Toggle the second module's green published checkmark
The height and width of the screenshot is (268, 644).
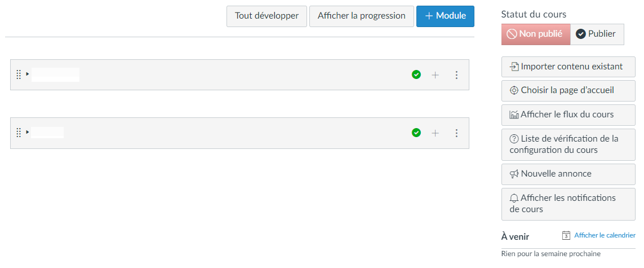416,133
